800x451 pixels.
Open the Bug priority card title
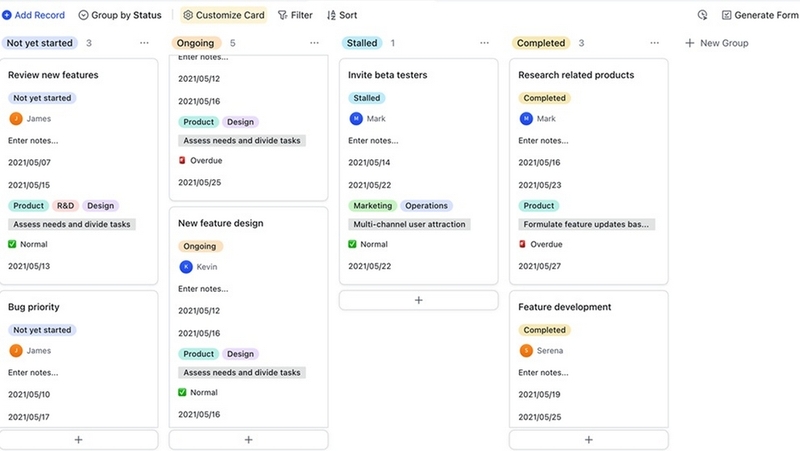(x=34, y=307)
